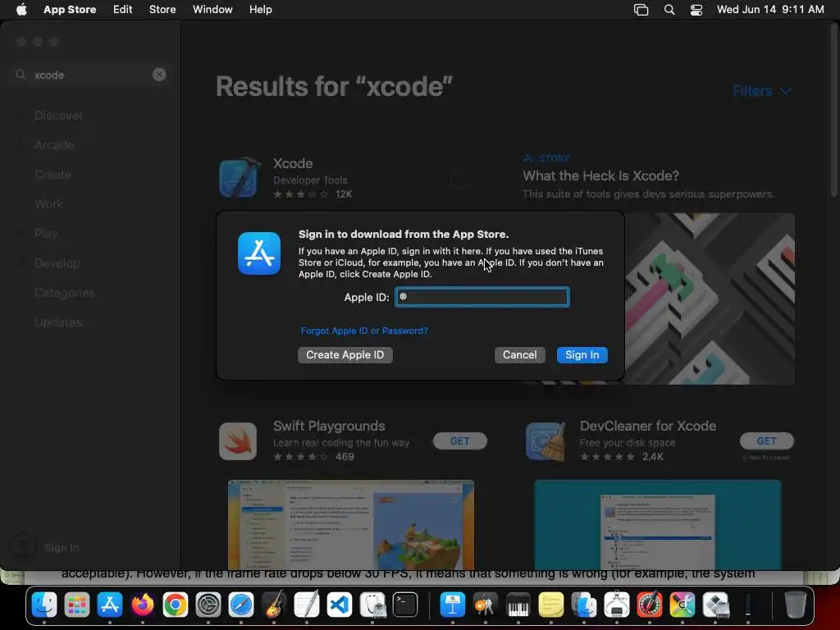The image size is (840, 630).
Task: Open the Apple menu
Action: (21, 10)
